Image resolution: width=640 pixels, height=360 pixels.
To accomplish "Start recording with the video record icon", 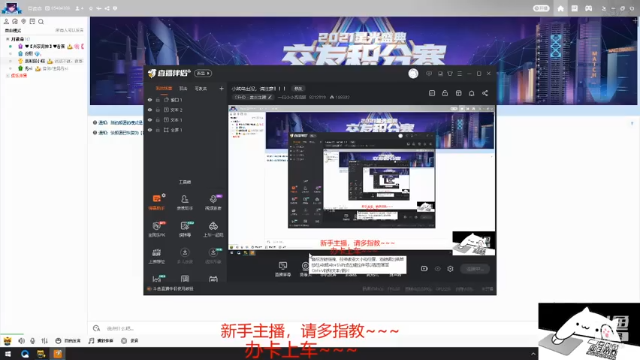I will (x=424, y=269).
